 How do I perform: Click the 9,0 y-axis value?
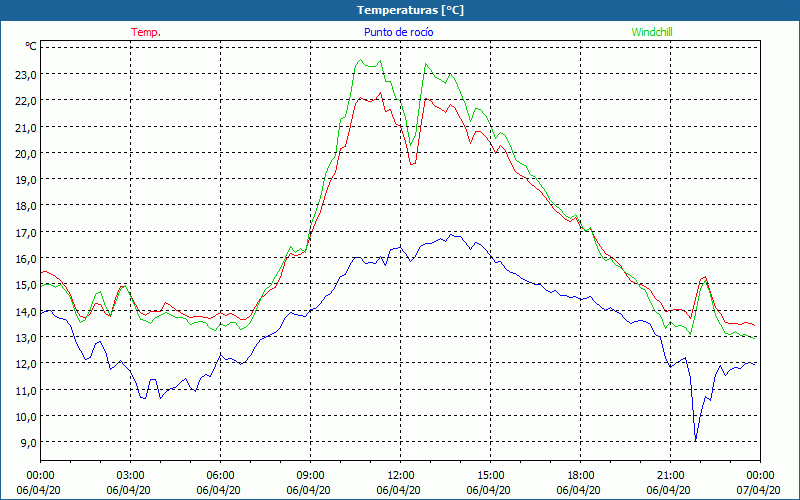tap(29, 443)
